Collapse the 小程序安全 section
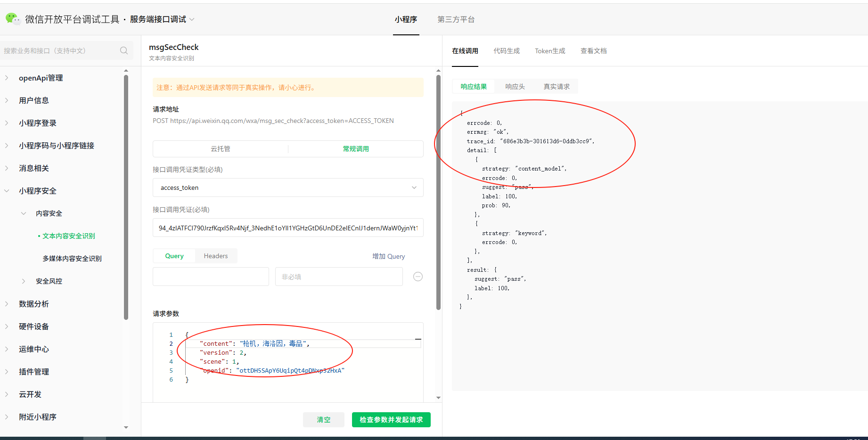The image size is (868, 440). pyautogui.click(x=7, y=191)
